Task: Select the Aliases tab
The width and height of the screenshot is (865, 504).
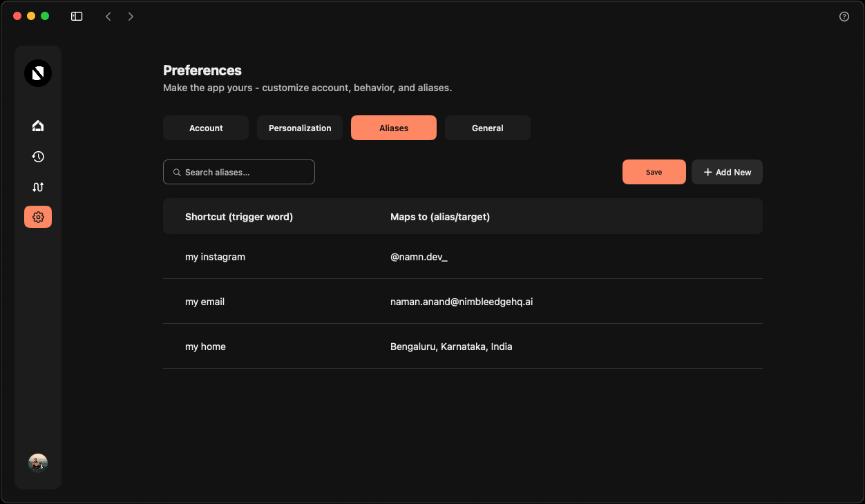Action: 394,128
